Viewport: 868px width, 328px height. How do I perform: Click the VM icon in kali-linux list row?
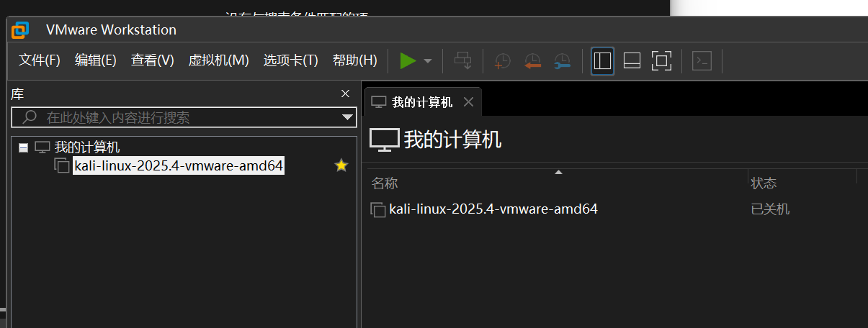(378, 210)
